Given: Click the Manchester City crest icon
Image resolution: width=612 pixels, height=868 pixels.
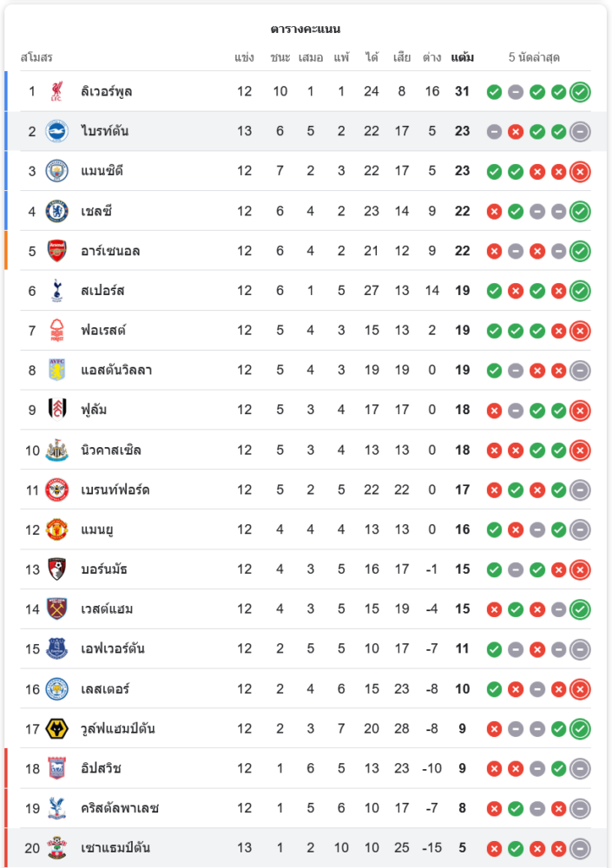Looking at the screenshot, I should pyautogui.click(x=56, y=171).
